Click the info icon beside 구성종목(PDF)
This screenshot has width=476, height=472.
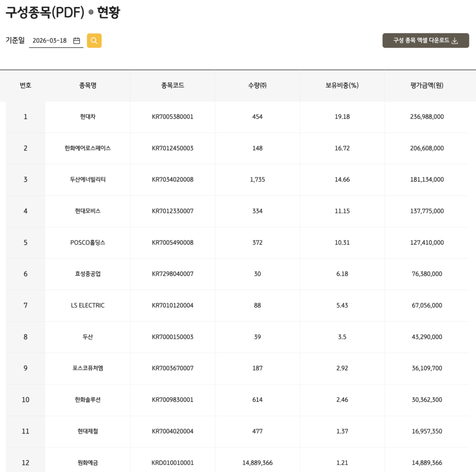point(91,13)
